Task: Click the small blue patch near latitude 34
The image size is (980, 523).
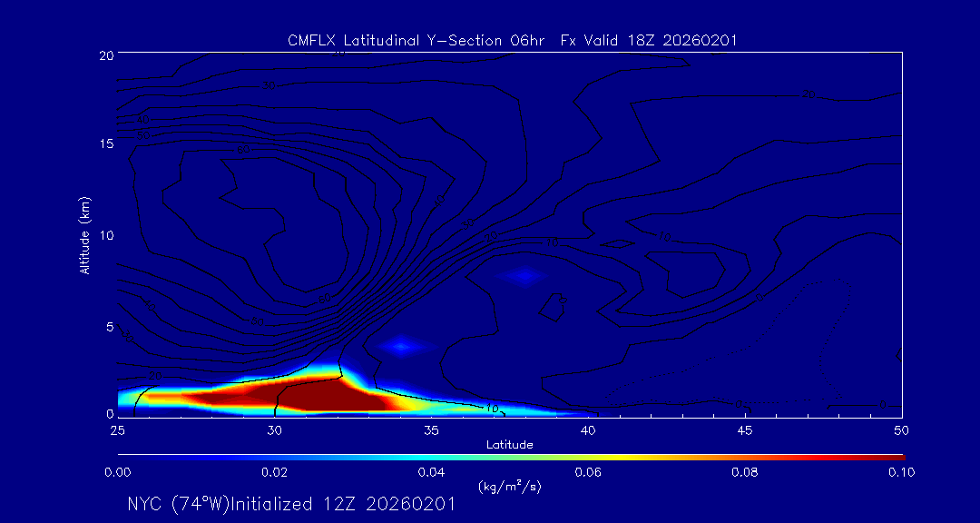Action: [401, 345]
